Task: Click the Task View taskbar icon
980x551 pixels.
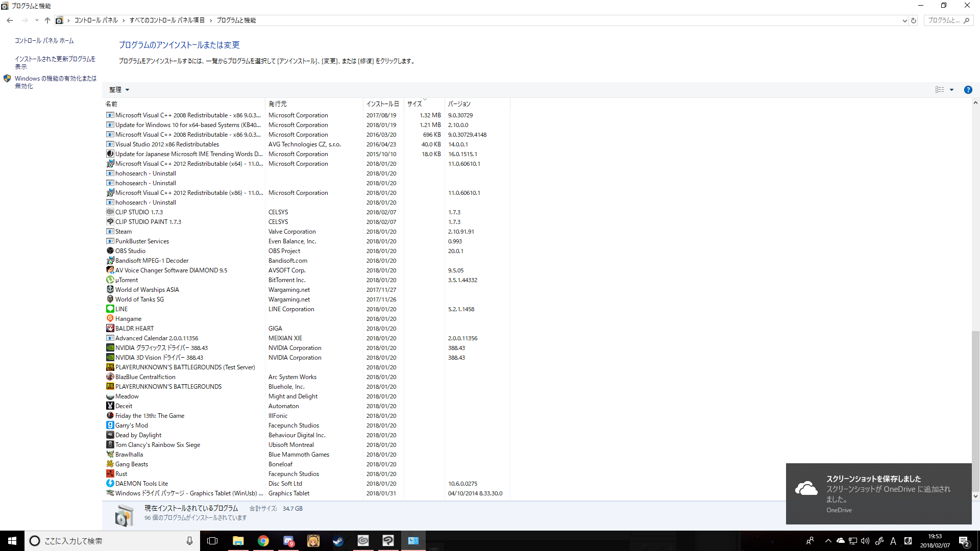Action: point(212,541)
